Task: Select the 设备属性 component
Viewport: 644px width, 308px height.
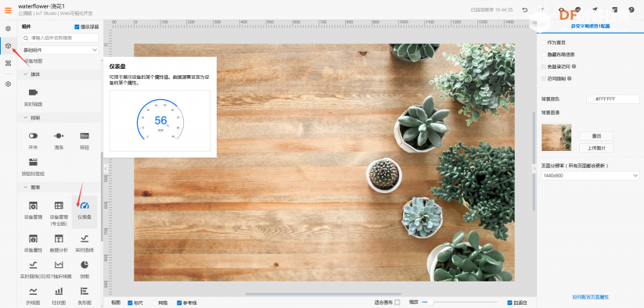Action: tap(33, 243)
